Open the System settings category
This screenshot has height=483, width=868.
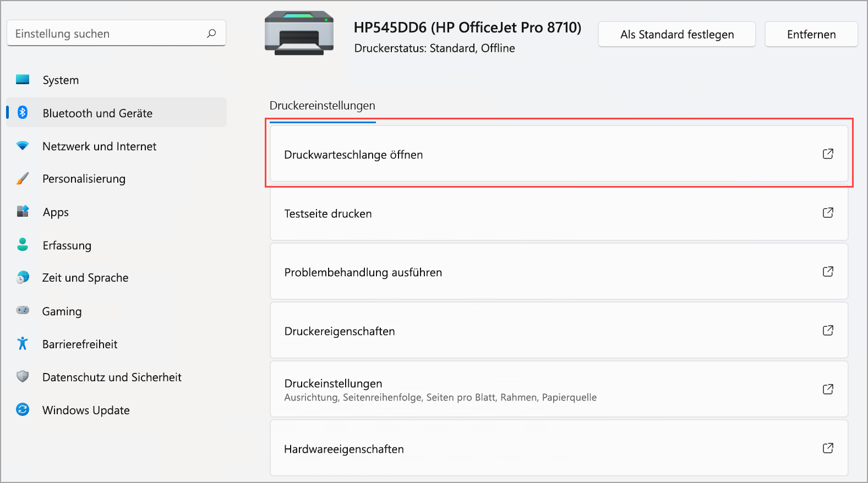(116, 80)
